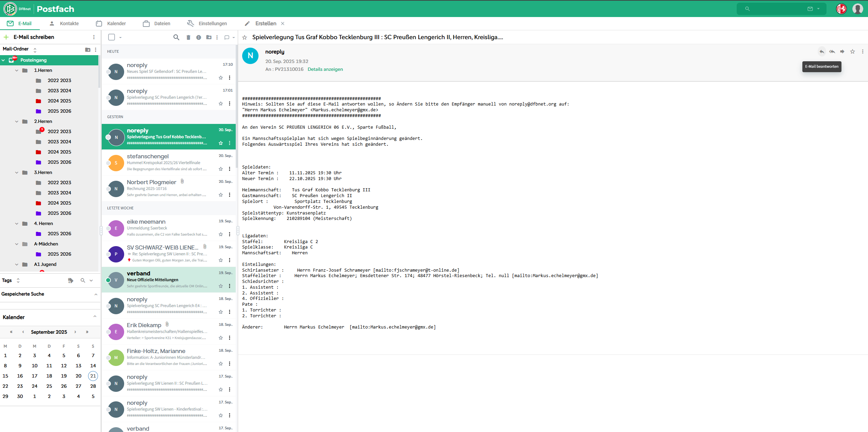Viewport: 868px width, 432px height.
Task: Click the reply to email arrow icon
Action: tap(822, 52)
